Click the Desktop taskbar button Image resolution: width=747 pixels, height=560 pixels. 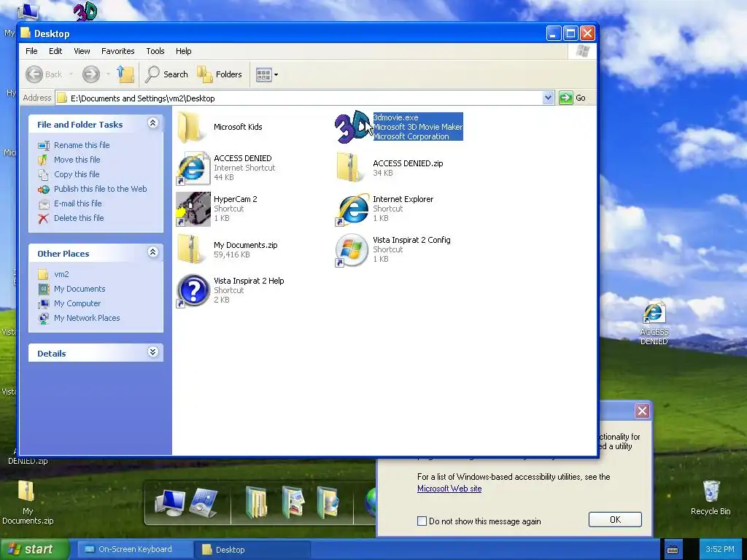pyautogui.click(x=252, y=550)
